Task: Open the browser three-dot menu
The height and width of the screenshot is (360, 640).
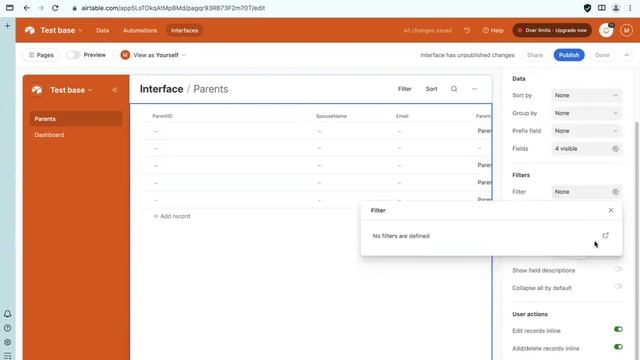Action: click(x=630, y=8)
